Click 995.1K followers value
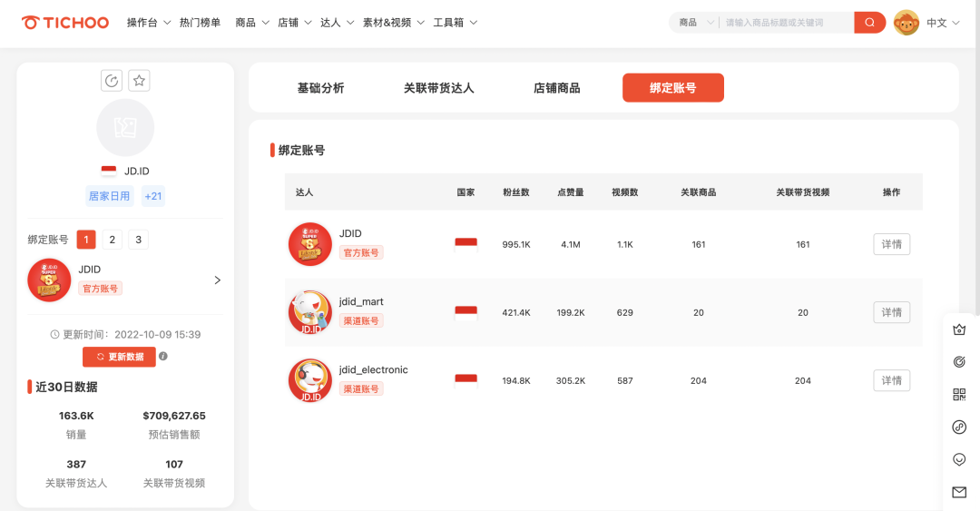The width and height of the screenshot is (980, 511). coord(516,244)
